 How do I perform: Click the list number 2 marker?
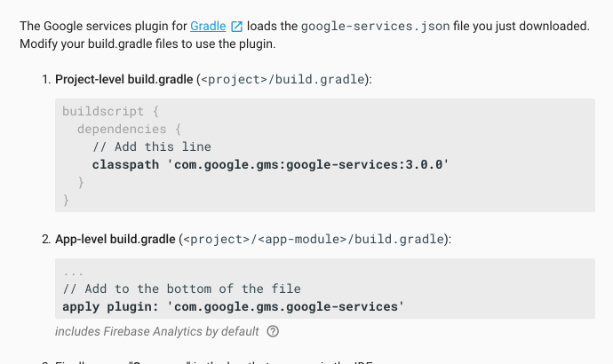(45, 239)
